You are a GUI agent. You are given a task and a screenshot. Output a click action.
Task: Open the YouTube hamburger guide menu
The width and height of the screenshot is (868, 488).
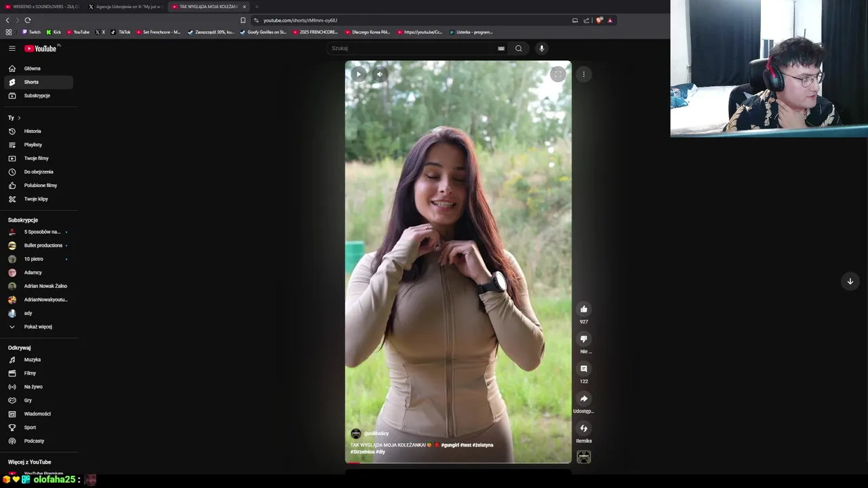[12, 48]
